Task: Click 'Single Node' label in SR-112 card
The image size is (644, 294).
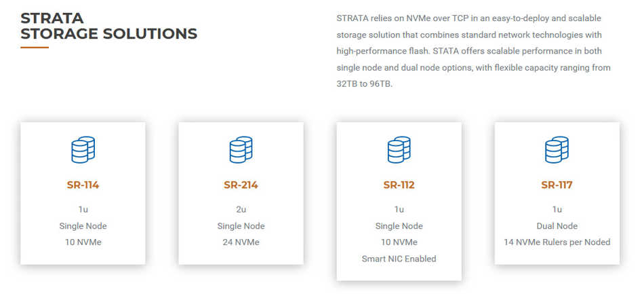Action: pos(399,225)
